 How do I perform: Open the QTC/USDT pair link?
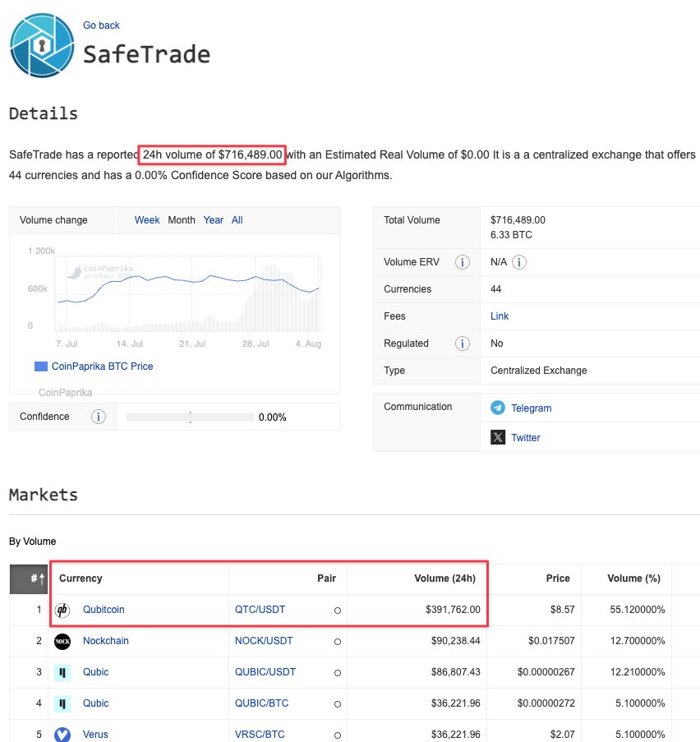pos(260,610)
